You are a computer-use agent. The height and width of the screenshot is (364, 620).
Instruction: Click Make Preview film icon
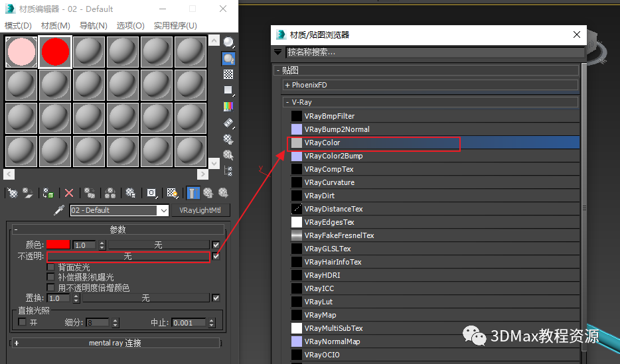(228, 123)
